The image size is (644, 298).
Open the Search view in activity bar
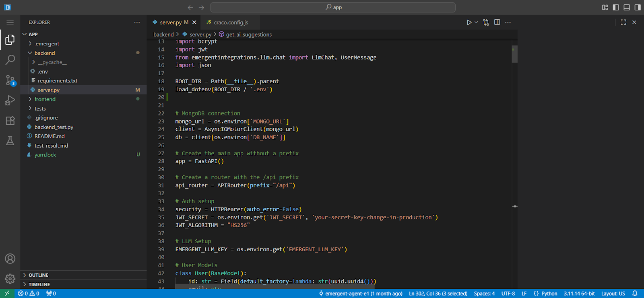point(10,60)
